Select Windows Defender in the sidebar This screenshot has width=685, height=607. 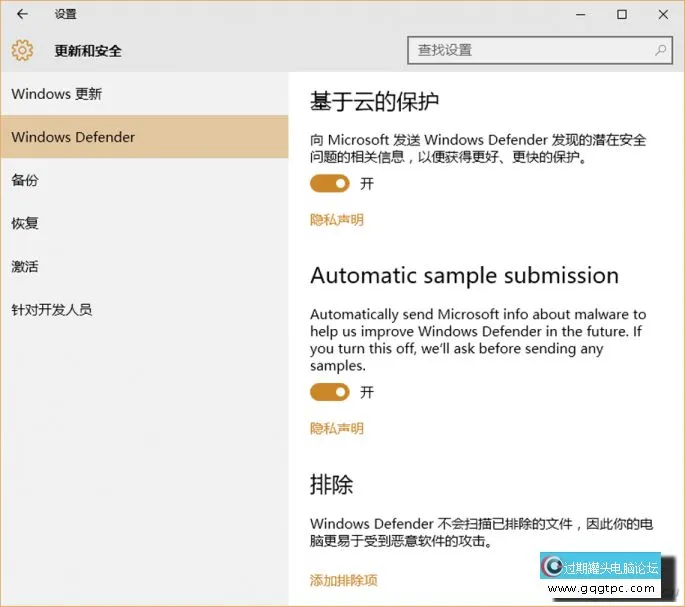(x=73, y=137)
